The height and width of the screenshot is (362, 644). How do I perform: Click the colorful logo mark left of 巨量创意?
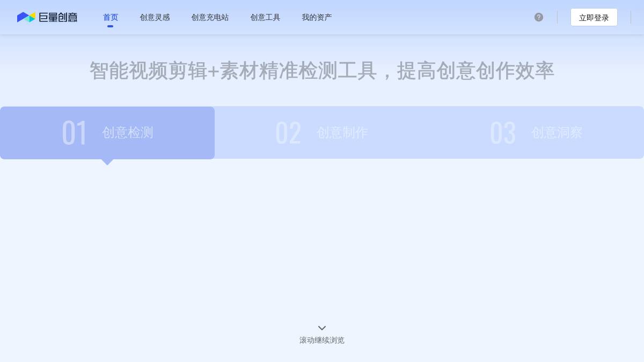click(26, 17)
